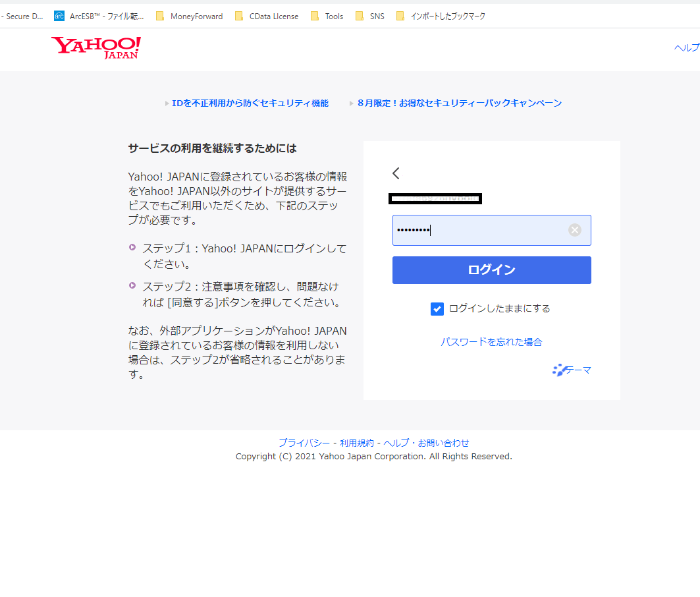
Task: Open IDを不正利用から防ぐセキュリティ機能 link
Action: pos(250,103)
